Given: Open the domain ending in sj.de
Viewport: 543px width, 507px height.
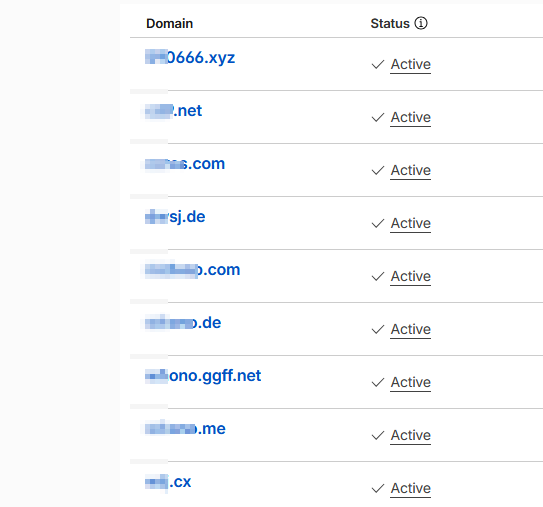Looking at the screenshot, I should point(175,217).
